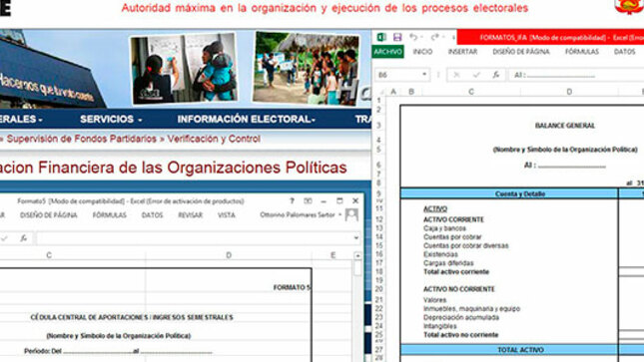This screenshot has height=362, width=644.
Task: Click the green Excel logo icon
Action: point(381,37)
